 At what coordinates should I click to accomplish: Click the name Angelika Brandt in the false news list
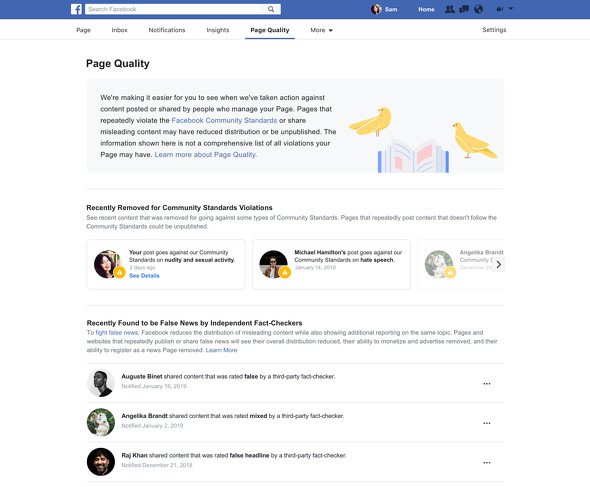(x=144, y=416)
